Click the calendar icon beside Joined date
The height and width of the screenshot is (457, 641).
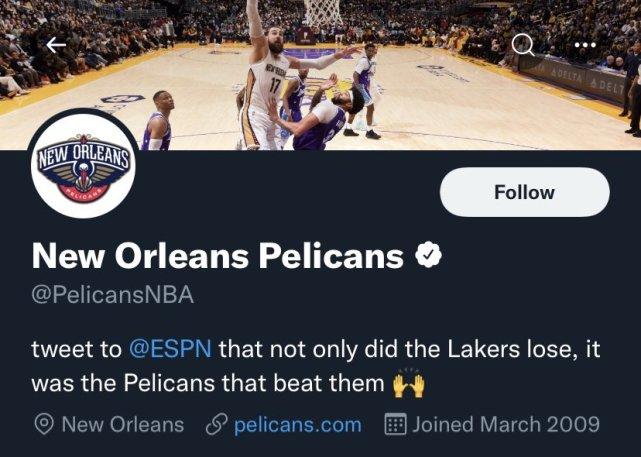click(396, 424)
